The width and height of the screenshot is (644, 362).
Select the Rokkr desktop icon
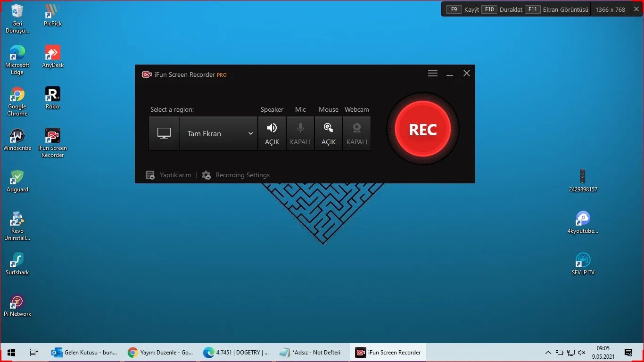(53, 99)
